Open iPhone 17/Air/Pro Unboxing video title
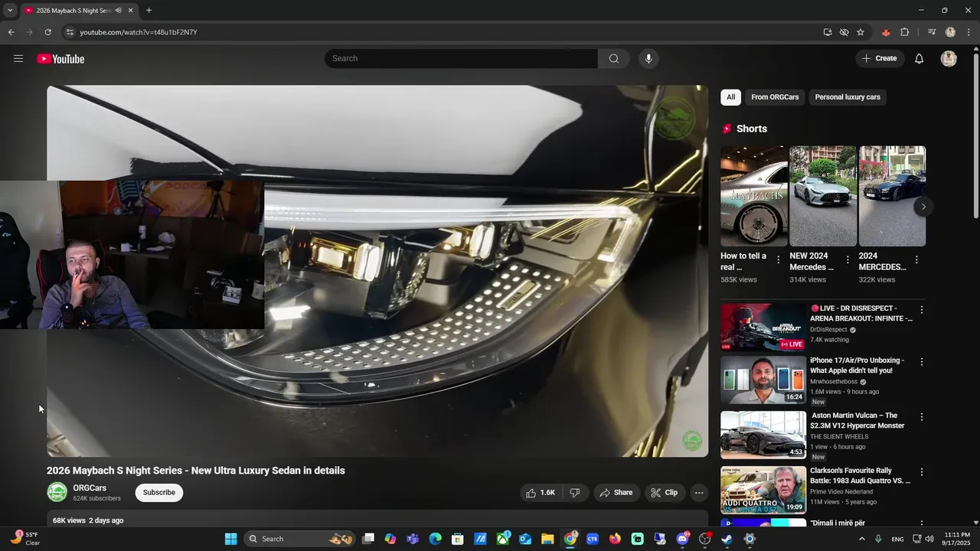The width and height of the screenshot is (980, 551). tap(857, 365)
